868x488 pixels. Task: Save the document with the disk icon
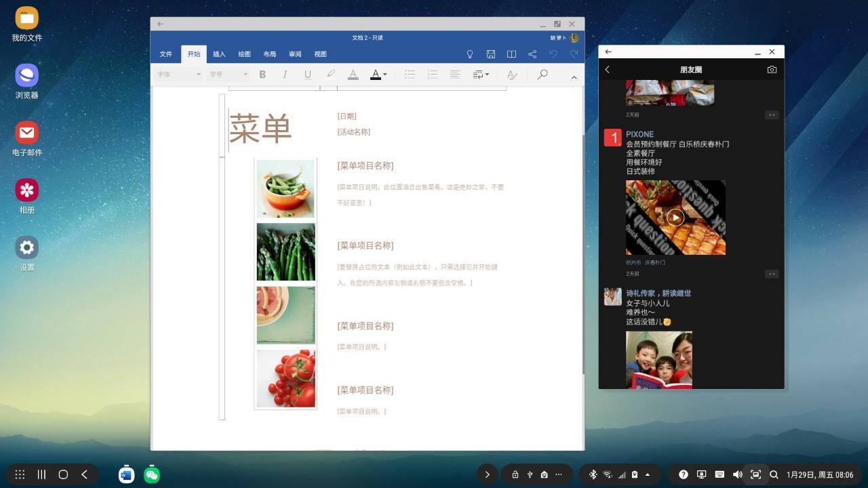491,54
